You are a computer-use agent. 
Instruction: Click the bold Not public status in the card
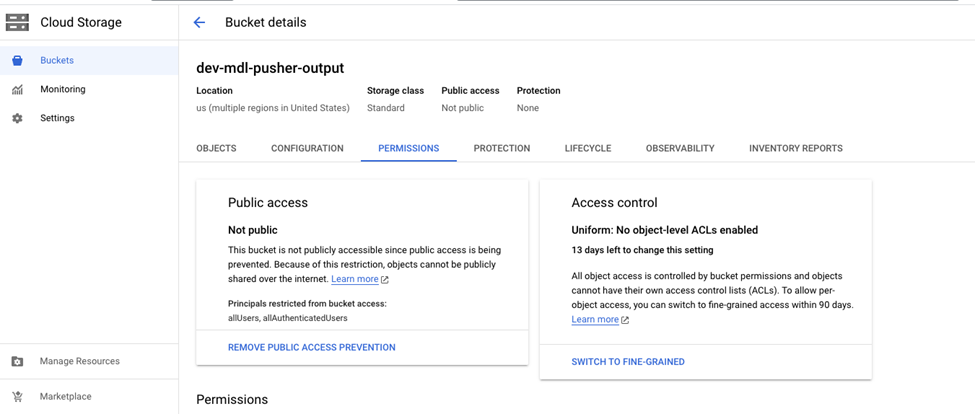[252, 231]
